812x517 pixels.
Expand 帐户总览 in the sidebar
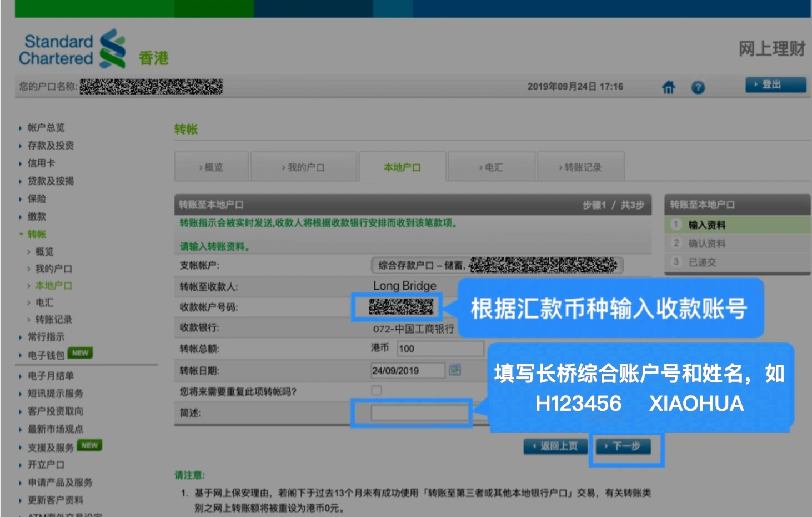click(x=46, y=127)
